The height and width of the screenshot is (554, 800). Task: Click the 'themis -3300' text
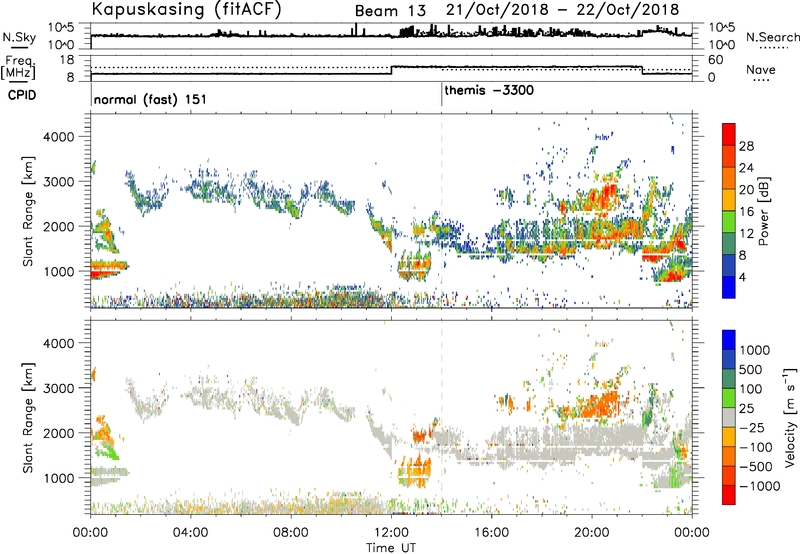point(489,91)
